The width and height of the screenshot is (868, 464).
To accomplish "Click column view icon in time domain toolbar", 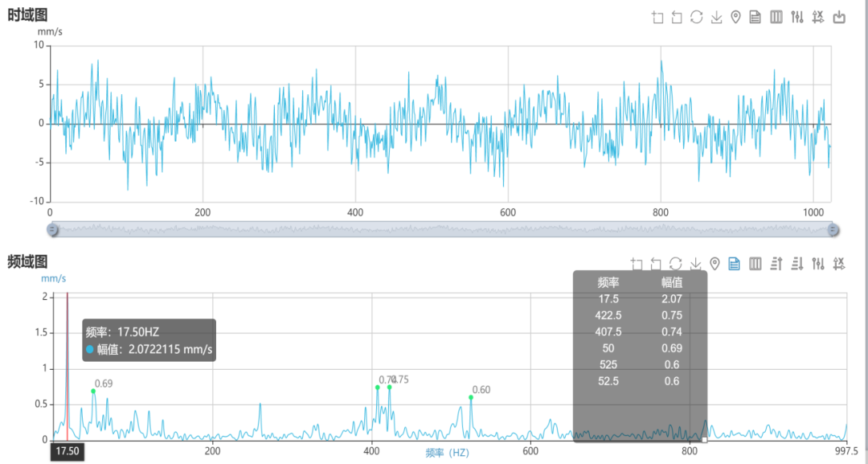I will pyautogui.click(x=776, y=18).
